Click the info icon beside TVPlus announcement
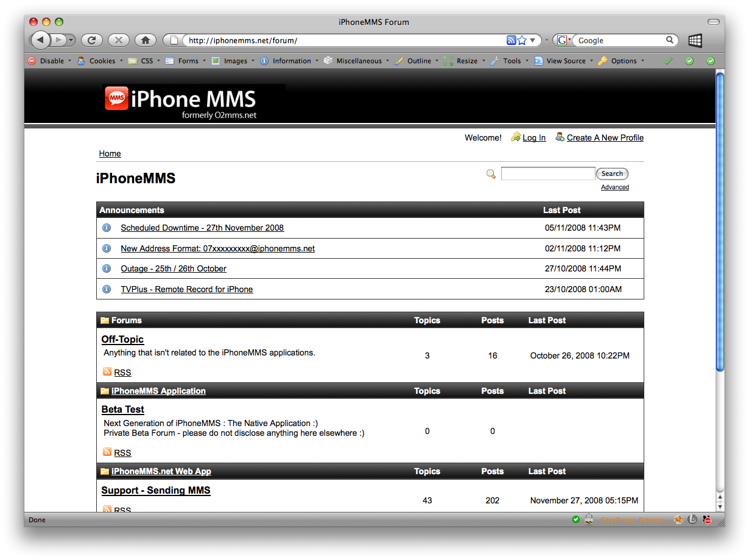 pyautogui.click(x=107, y=289)
